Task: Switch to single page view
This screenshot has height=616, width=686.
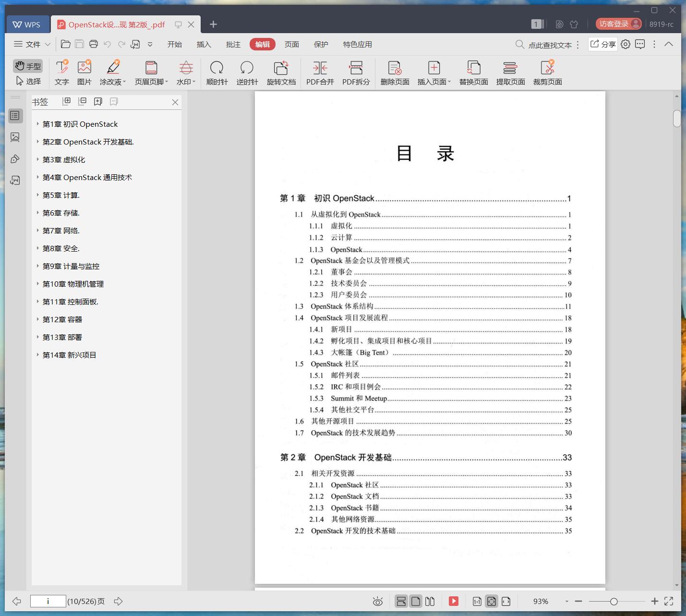Action: [x=416, y=601]
